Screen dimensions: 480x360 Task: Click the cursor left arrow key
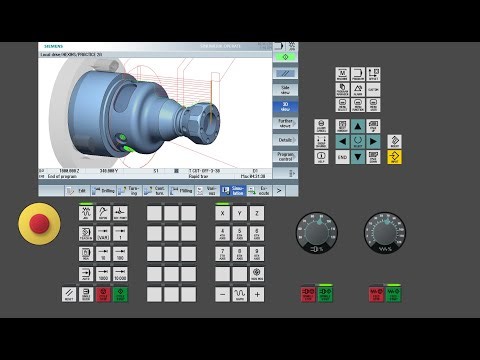coord(342,142)
